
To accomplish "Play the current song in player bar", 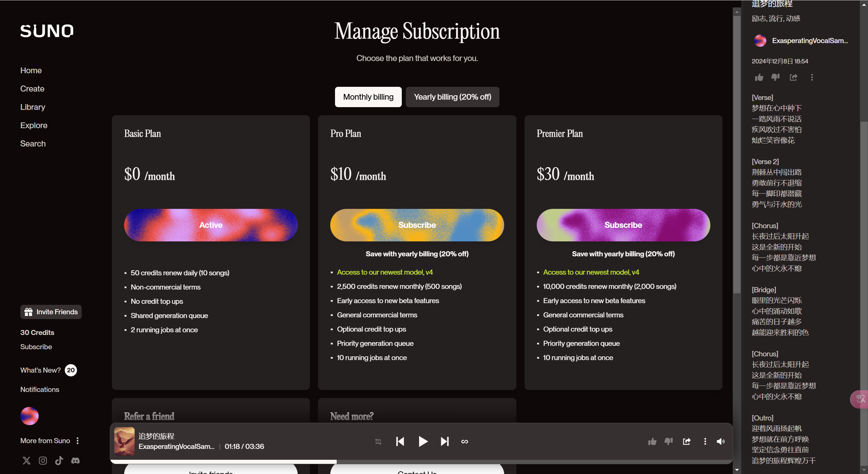I will (423, 441).
